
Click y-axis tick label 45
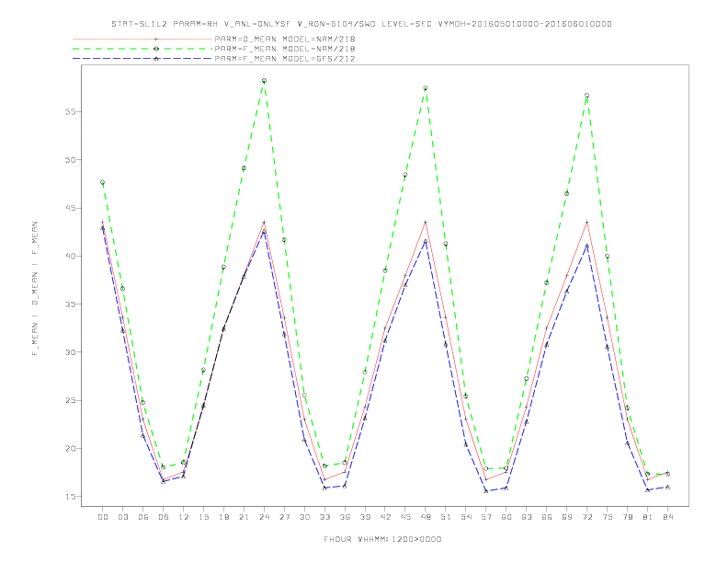[x=70, y=208]
